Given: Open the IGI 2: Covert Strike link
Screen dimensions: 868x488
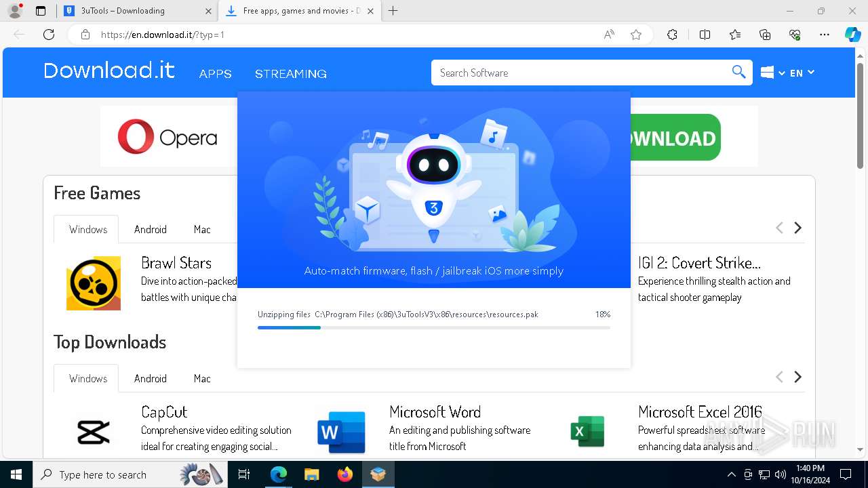Looking at the screenshot, I should tap(699, 263).
